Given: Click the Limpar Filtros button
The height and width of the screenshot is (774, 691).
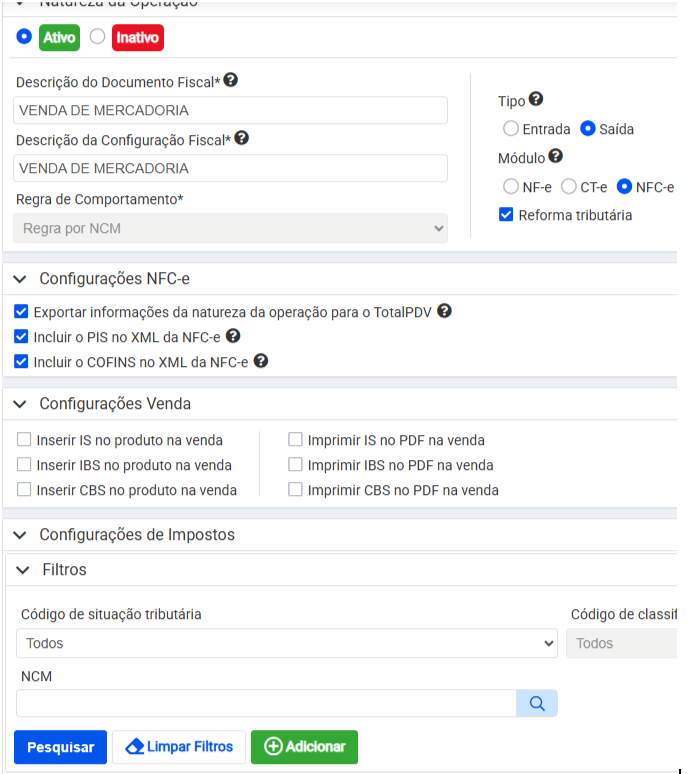Looking at the screenshot, I should point(180,747).
